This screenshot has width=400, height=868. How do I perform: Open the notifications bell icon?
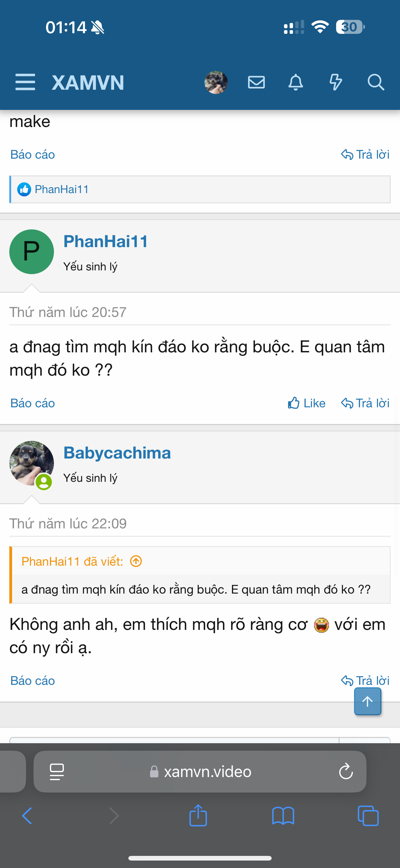(x=296, y=82)
